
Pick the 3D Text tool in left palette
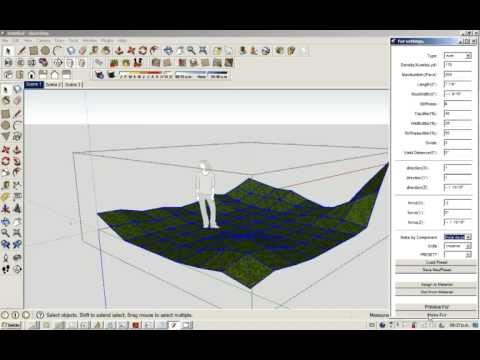[17, 209]
